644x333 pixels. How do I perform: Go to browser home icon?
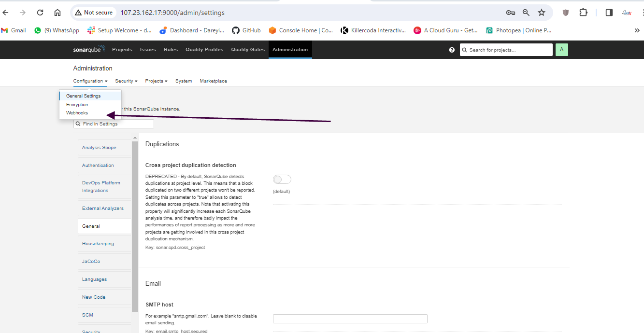(x=57, y=13)
